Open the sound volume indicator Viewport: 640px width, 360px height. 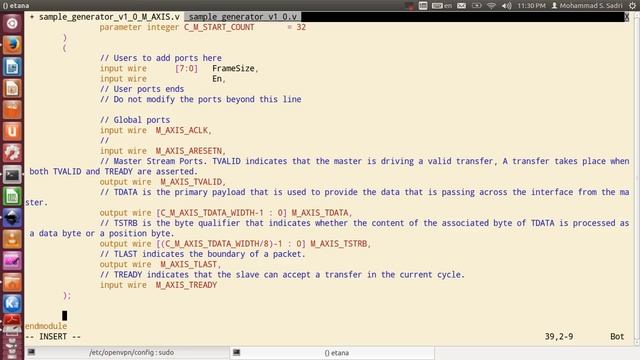pos(507,6)
